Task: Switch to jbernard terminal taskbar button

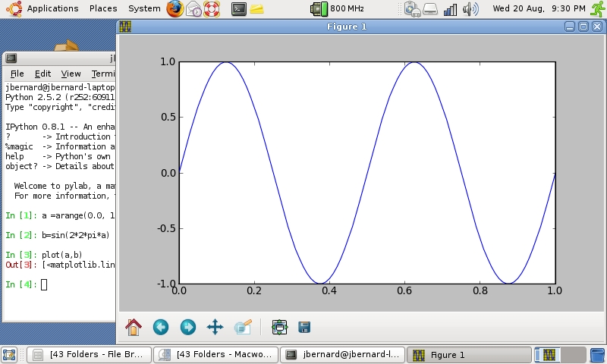Action: [x=342, y=354]
